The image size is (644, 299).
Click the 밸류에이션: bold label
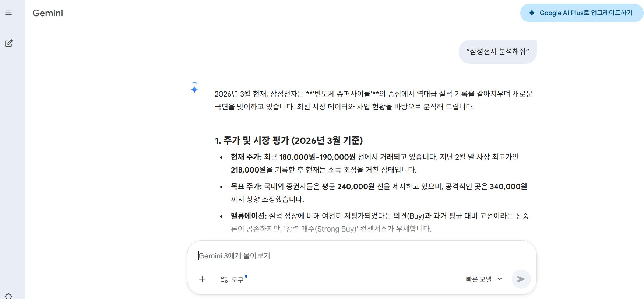pyautogui.click(x=249, y=216)
